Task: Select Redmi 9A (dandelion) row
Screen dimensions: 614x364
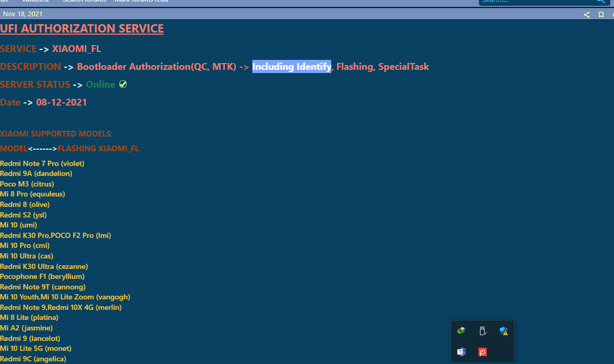Action: click(36, 173)
